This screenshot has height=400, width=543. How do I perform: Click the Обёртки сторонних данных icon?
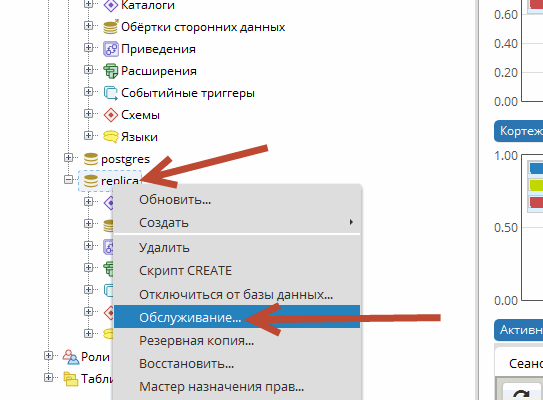(x=111, y=27)
